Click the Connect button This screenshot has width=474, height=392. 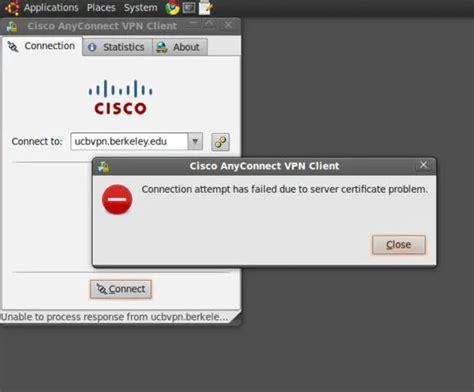coord(121,289)
